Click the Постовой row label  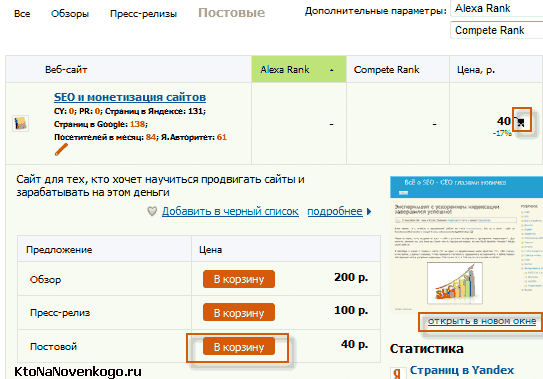53,346
